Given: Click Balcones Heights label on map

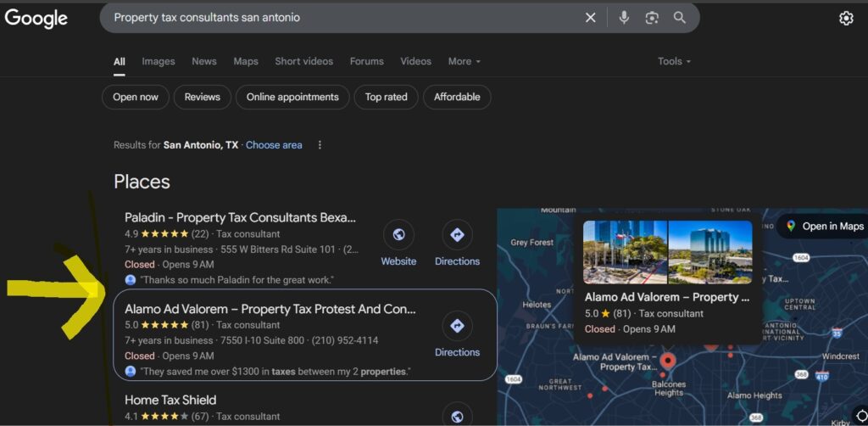Looking at the screenshot, I should pyautogui.click(x=669, y=389).
